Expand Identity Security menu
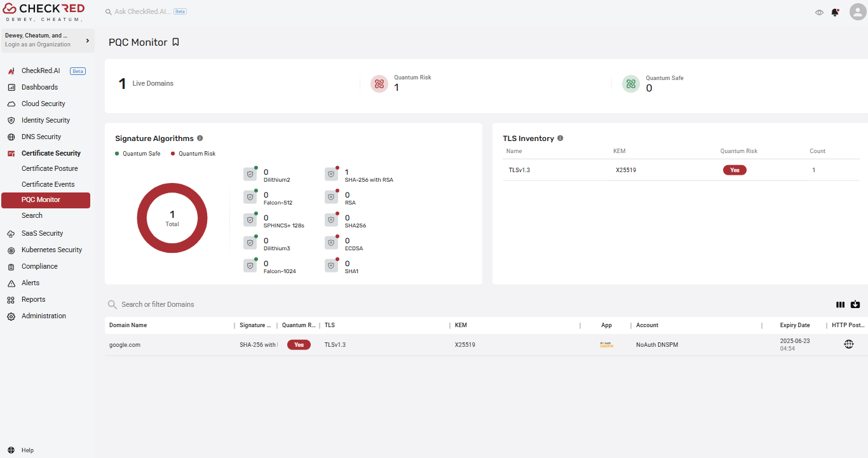This screenshot has width=868, height=458. [46, 120]
